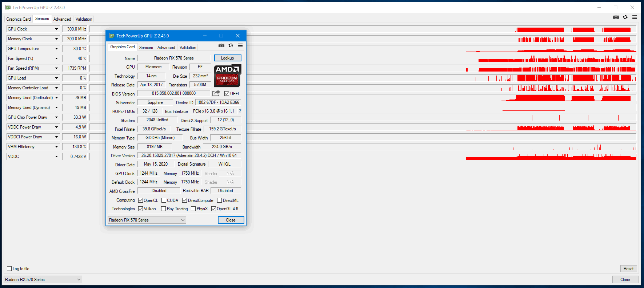Viewport: 644px width, 288px height.
Task: Switch to Sensors tab in front window
Action: click(146, 48)
